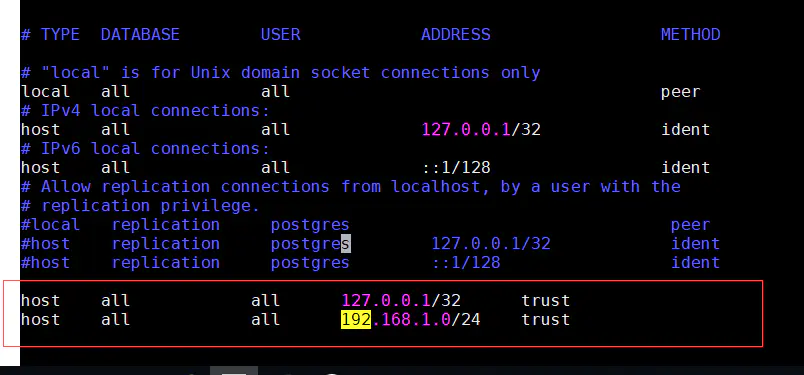
Task: Click 'ident' in the uncommented ::1/128 row
Action: (686, 167)
